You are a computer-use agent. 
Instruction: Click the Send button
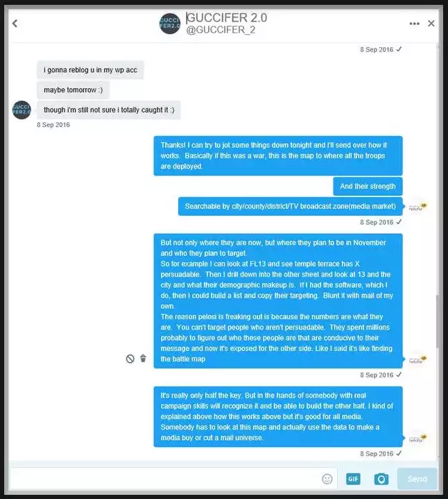[x=417, y=479]
